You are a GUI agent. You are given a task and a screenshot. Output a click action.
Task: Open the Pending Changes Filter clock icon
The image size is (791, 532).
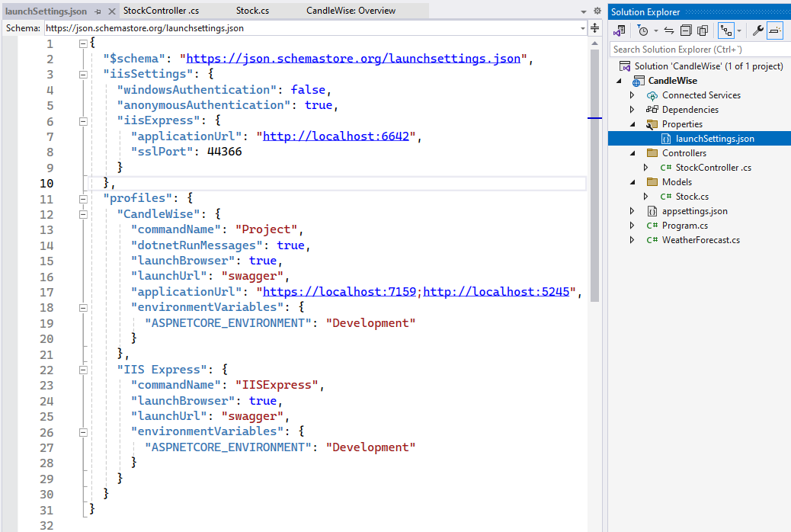[x=643, y=30]
